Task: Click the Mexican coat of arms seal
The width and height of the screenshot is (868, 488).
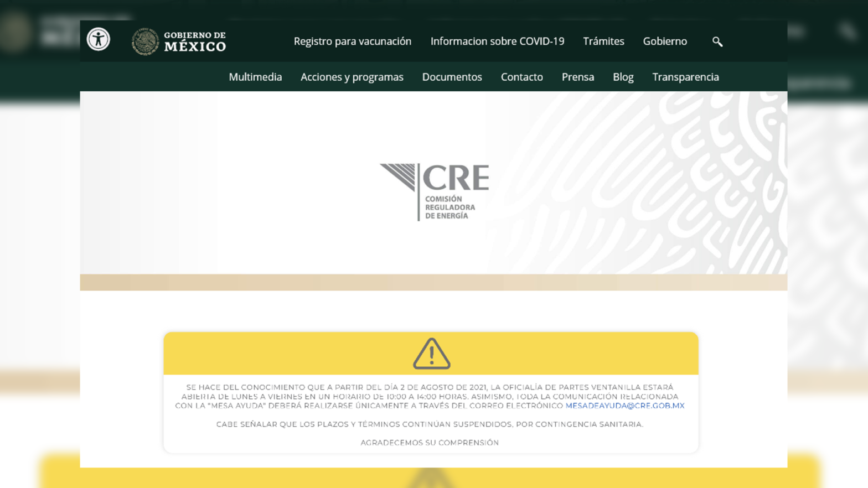Action: (x=145, y=41)
